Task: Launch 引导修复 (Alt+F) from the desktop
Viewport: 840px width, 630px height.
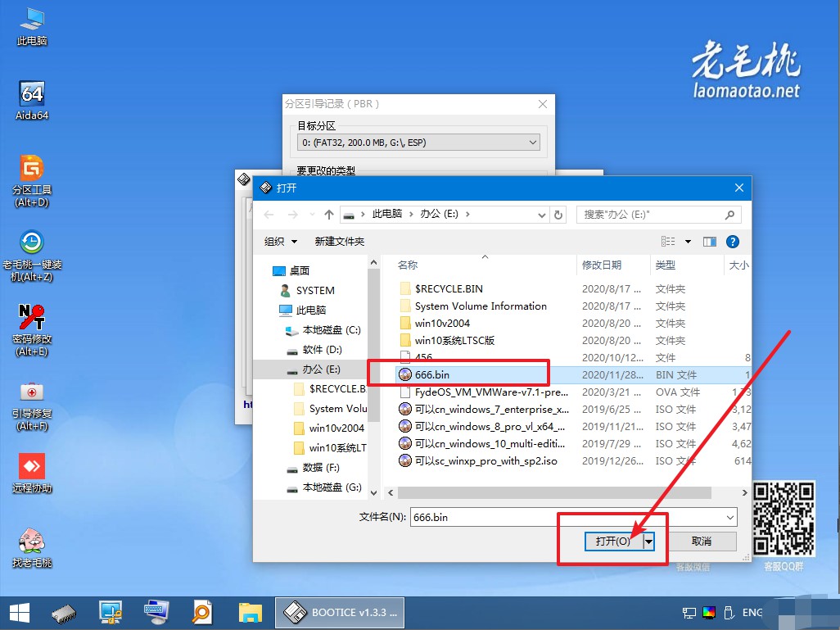Action: pyautogui.click(x=32, y=406)
